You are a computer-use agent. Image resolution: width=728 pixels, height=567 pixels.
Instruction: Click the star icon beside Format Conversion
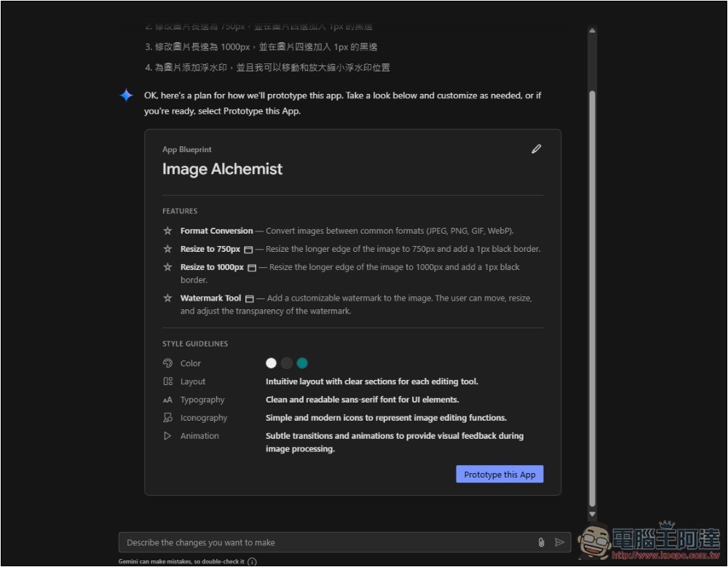(x=167, y=231)
